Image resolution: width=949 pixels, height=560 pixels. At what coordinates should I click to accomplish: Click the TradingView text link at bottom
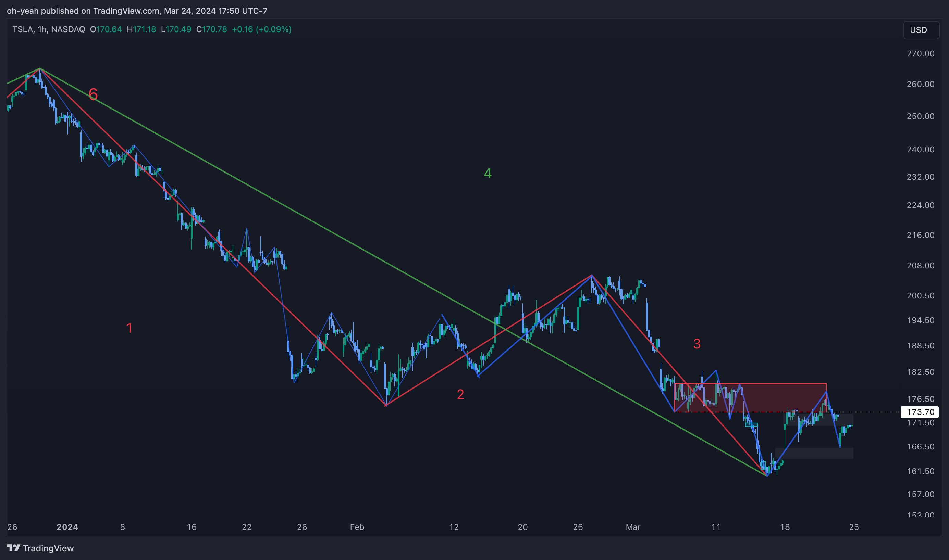(x=48, y=548)
